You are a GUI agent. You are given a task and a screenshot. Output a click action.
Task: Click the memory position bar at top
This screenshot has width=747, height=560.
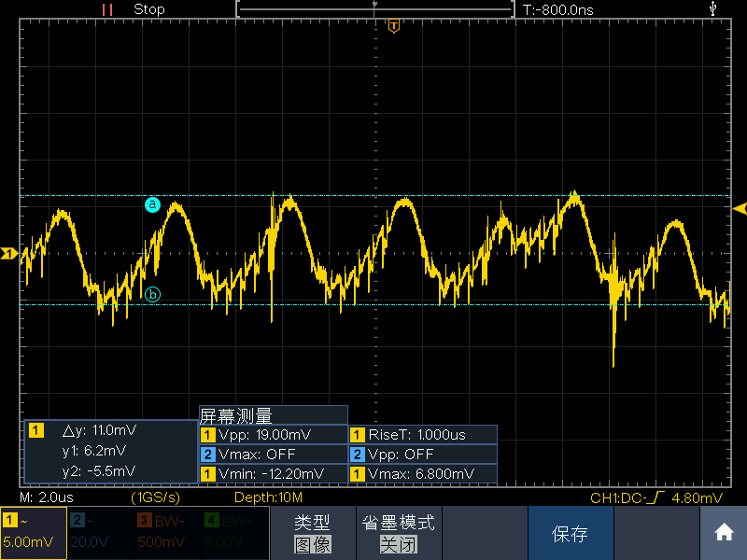click(x=375, y=9)
